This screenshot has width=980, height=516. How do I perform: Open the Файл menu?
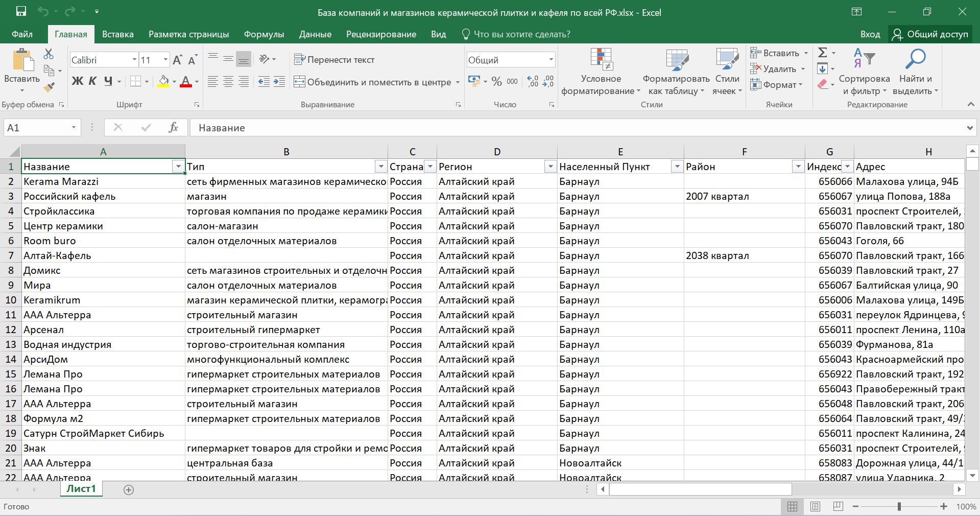click(22, 34)
